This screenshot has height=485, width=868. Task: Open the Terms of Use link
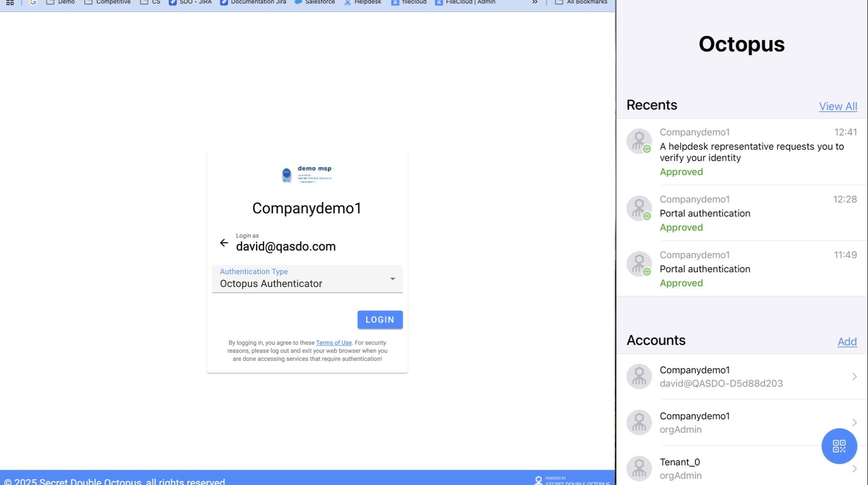[334, 343]
